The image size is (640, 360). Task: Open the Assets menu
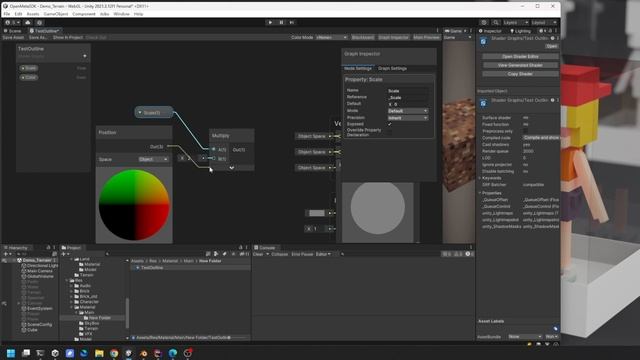point(33,14)
